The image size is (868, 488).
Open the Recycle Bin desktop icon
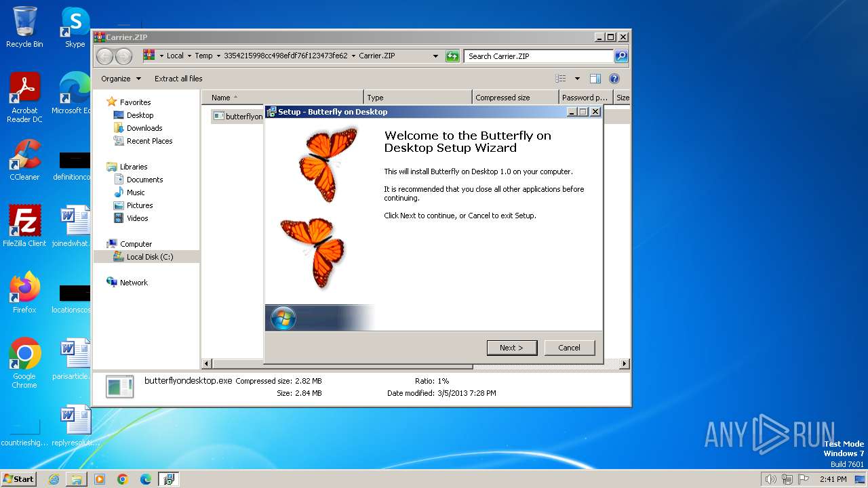[24, 27]
